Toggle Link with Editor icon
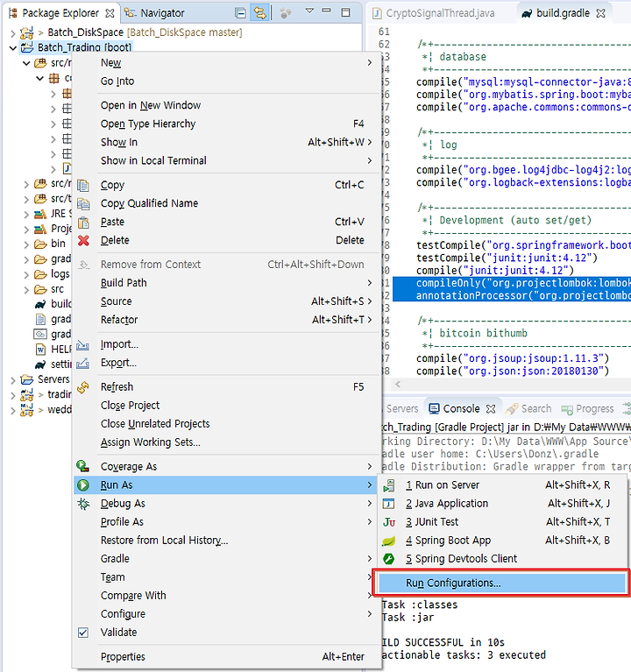This screenshot has width=631, height=672. point(259,13)
